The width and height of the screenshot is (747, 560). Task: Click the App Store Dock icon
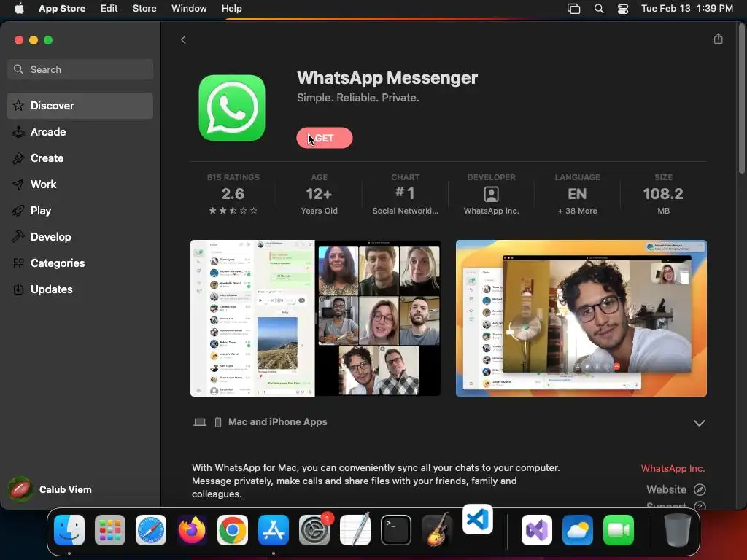pos(274,530)
